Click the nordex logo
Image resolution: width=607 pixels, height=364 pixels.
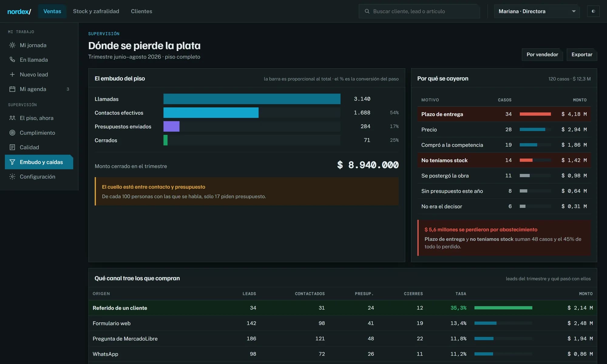tap(19, 12)
